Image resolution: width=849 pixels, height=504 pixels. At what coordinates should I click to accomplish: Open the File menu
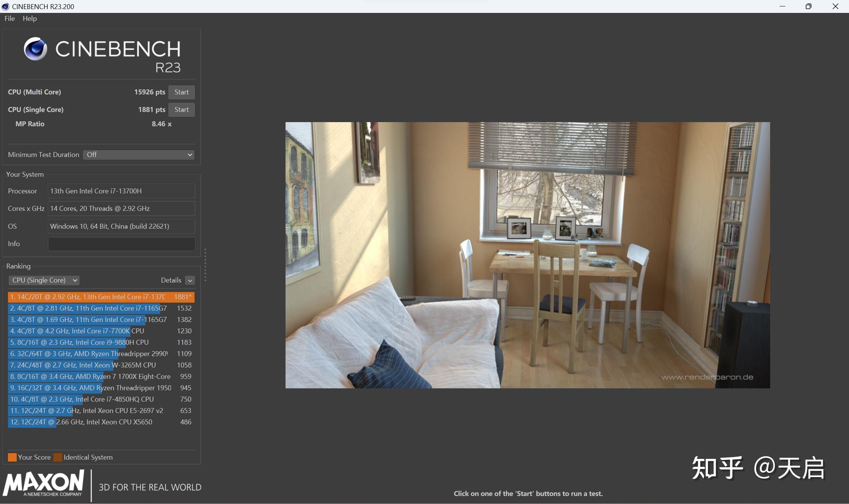tap(9, 19)
